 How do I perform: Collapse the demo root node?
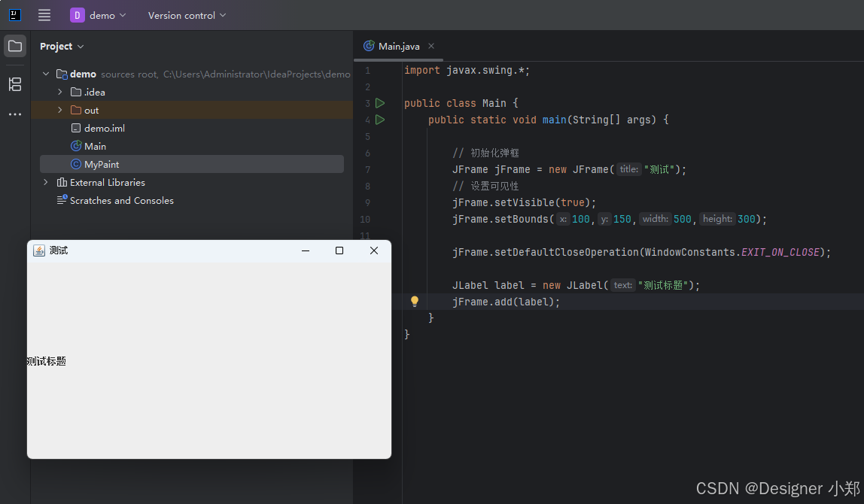pos(46,74)
